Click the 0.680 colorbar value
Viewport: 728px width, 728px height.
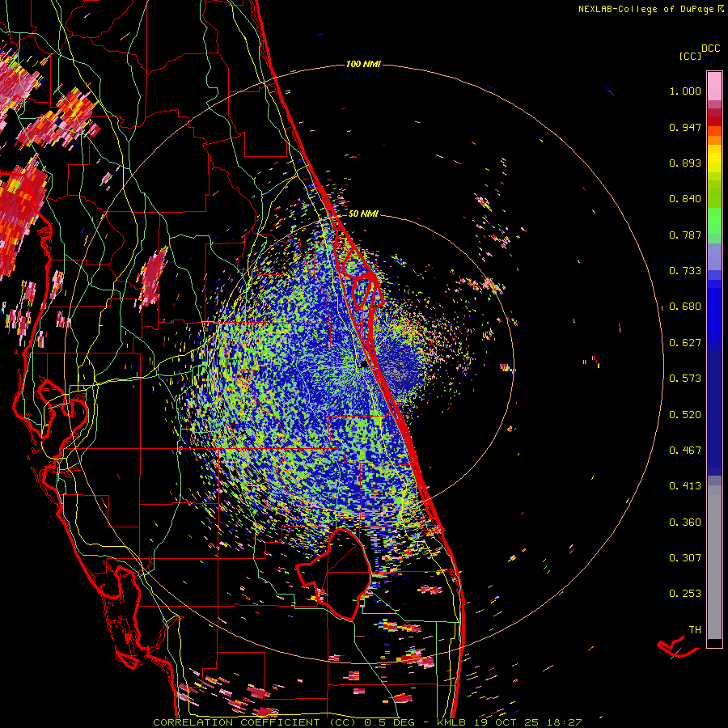tap(685, 307)
